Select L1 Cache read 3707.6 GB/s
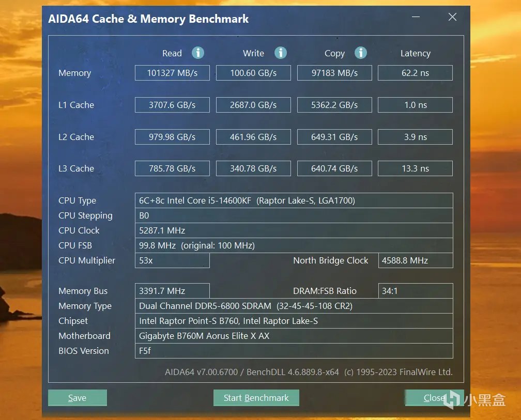 point(172,105)
